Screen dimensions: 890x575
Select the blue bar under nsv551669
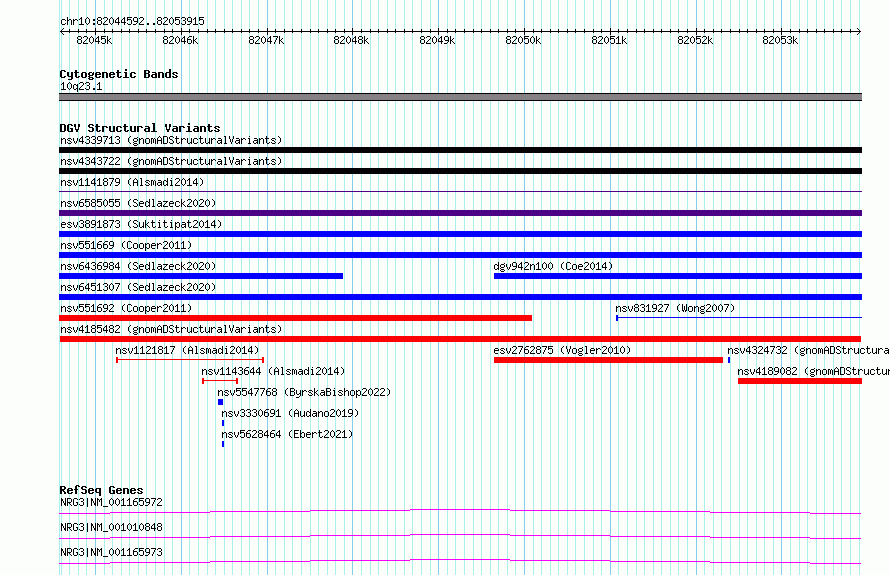click(x=460, y=255)
